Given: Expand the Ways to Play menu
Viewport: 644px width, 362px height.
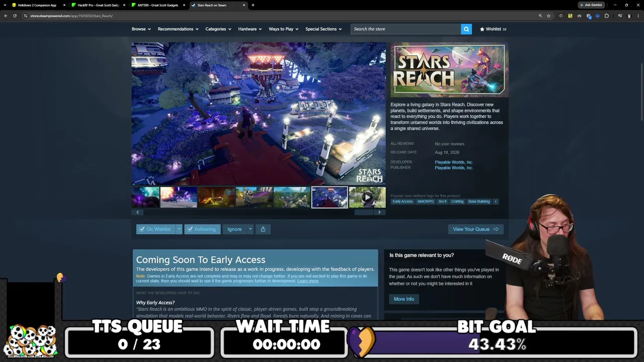Looking at the screenshot, I should (283, 29).
